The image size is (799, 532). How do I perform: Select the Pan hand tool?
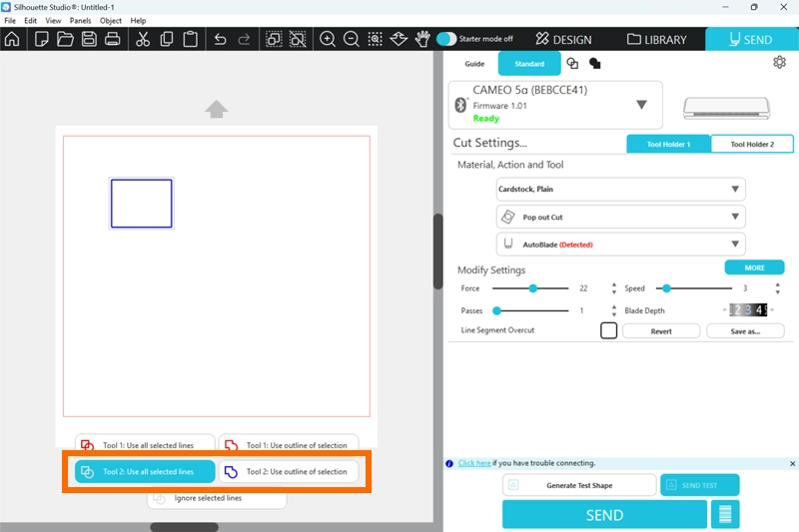(422, 40)
